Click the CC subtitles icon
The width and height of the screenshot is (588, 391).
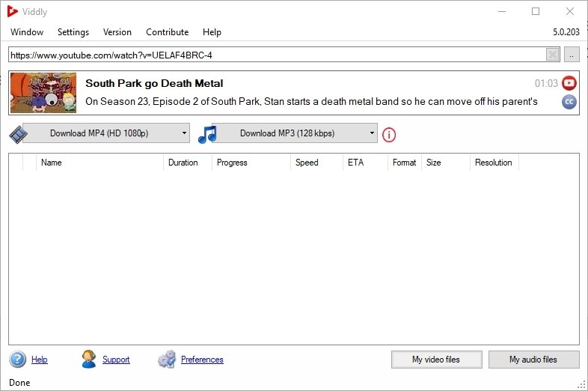point(569,102)
